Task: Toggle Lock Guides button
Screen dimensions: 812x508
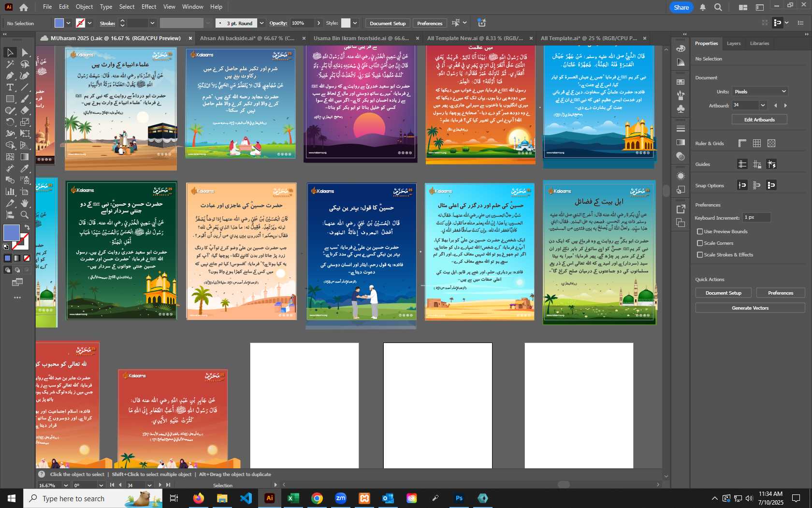Action: tap(757, 164)
